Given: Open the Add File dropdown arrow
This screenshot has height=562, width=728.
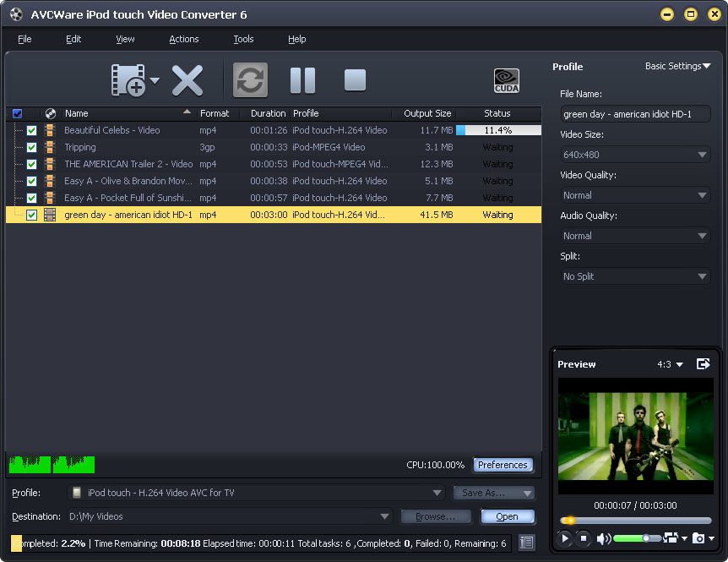Looking at the screenshot, I should click(x=155, y=80).
